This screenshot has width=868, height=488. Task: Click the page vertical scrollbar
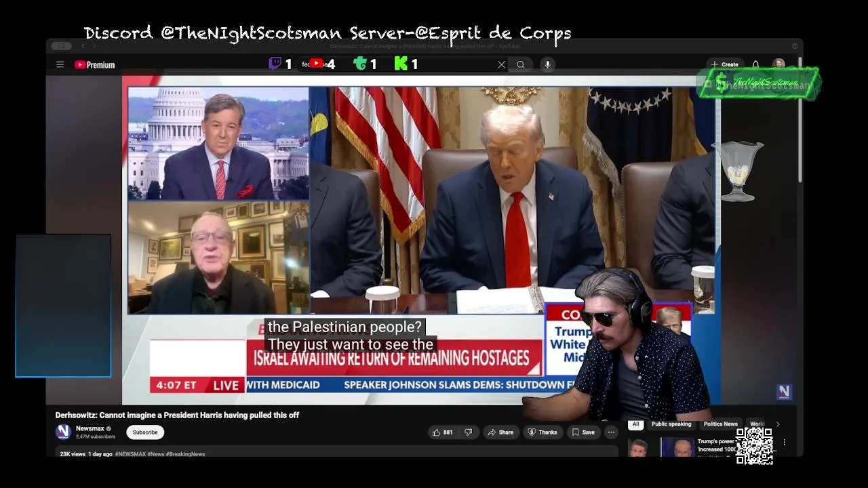point(800,119)
